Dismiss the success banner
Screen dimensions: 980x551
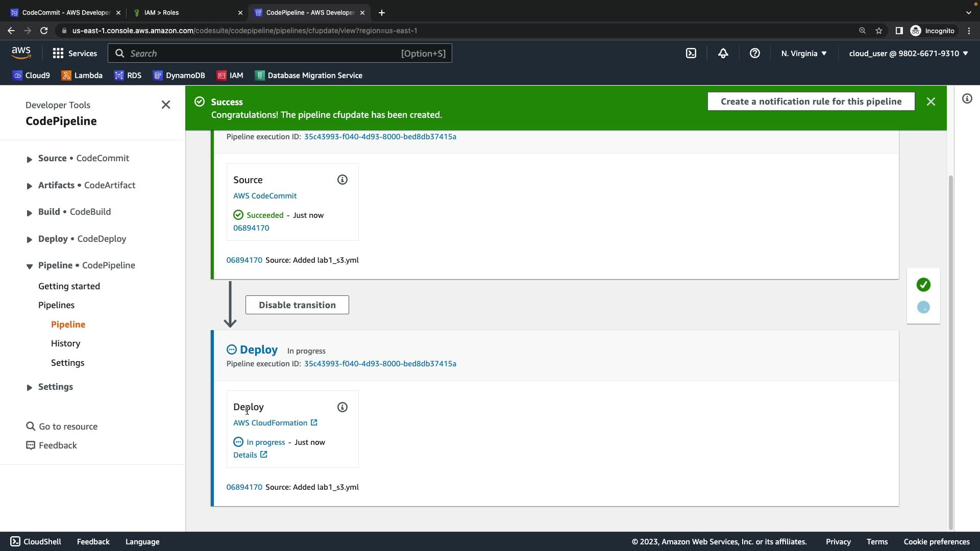click(x=930, y=102)
